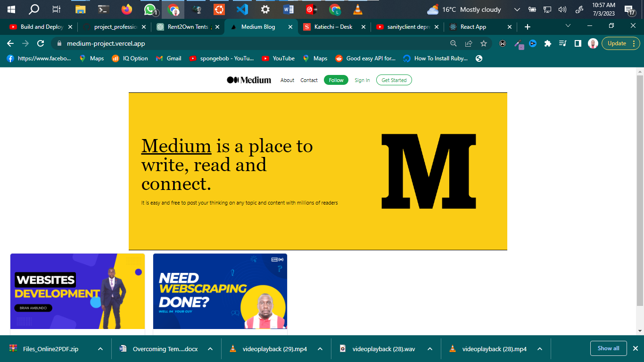
Task: Close the downloads bar
Action: click(635, 348)
